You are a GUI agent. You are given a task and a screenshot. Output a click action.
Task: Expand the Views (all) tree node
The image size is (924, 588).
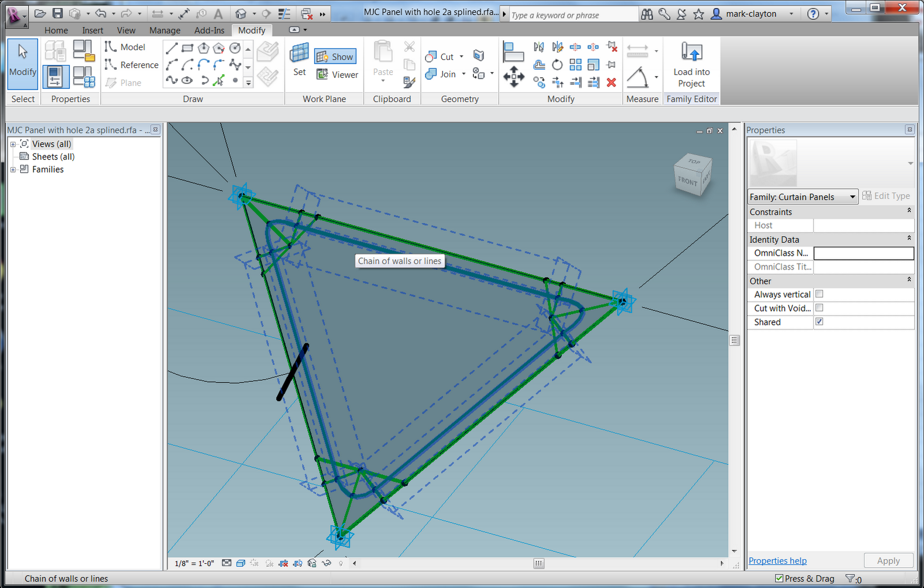coord(13,144)
